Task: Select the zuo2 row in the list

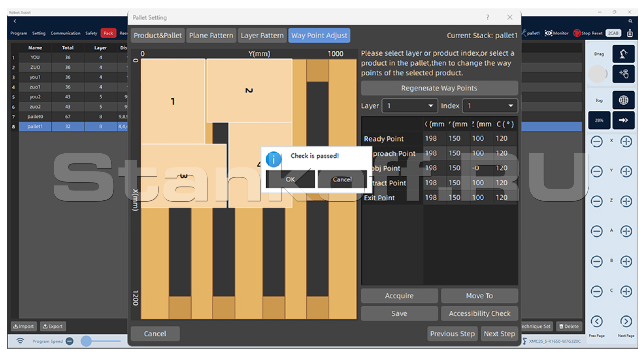Action: pos(69,107)
